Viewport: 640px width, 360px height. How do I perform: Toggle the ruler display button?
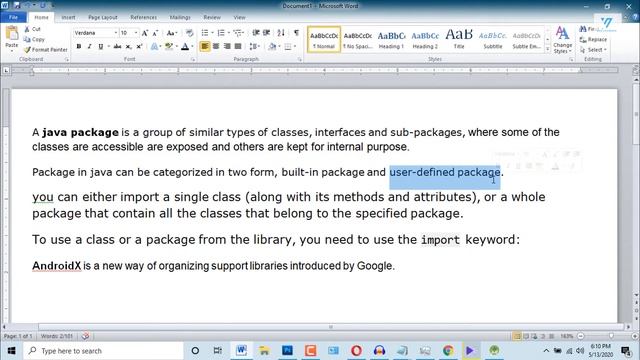coord(636,70)
